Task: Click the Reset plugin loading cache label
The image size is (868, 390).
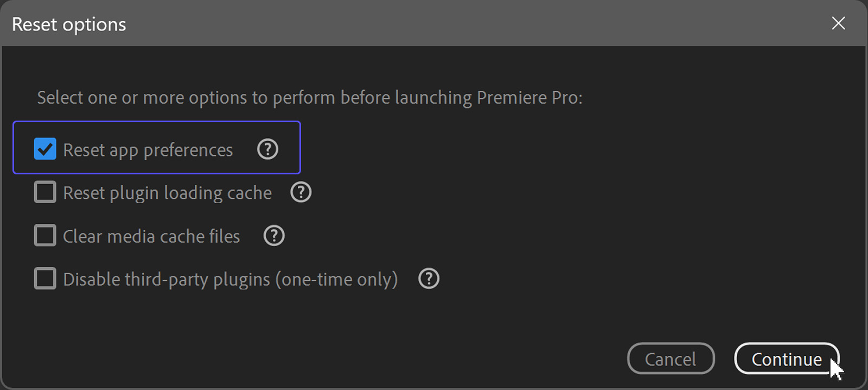Action: (x=167, y=192)
